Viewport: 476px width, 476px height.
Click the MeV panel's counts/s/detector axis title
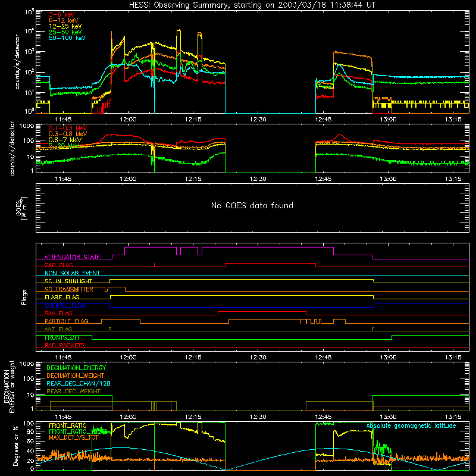pyautogui.click(x=12, y=149)
